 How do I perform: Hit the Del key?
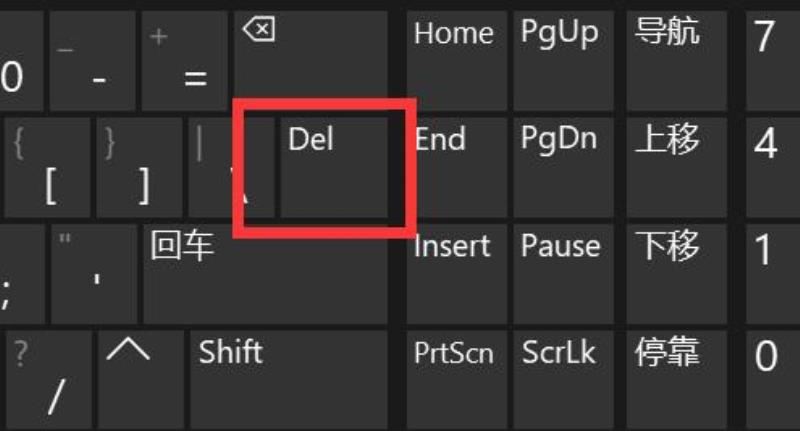(x=334, y=167)
